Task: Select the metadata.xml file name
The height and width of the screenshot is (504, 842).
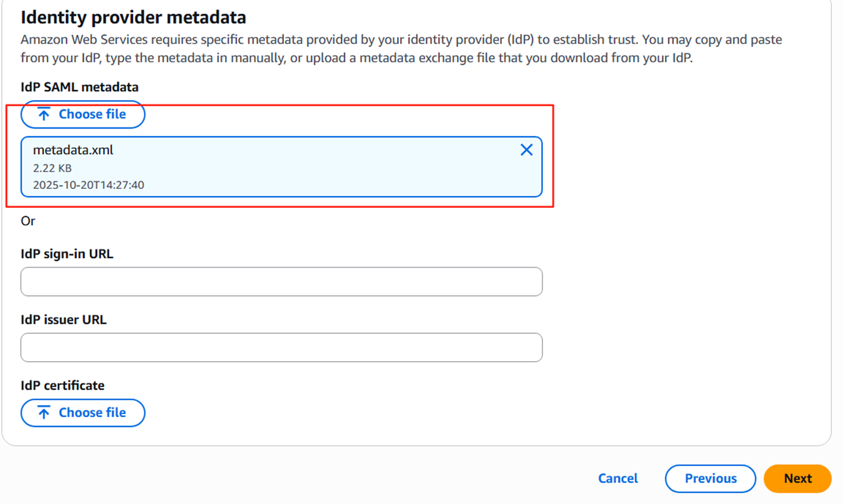Action: point(73,150)
